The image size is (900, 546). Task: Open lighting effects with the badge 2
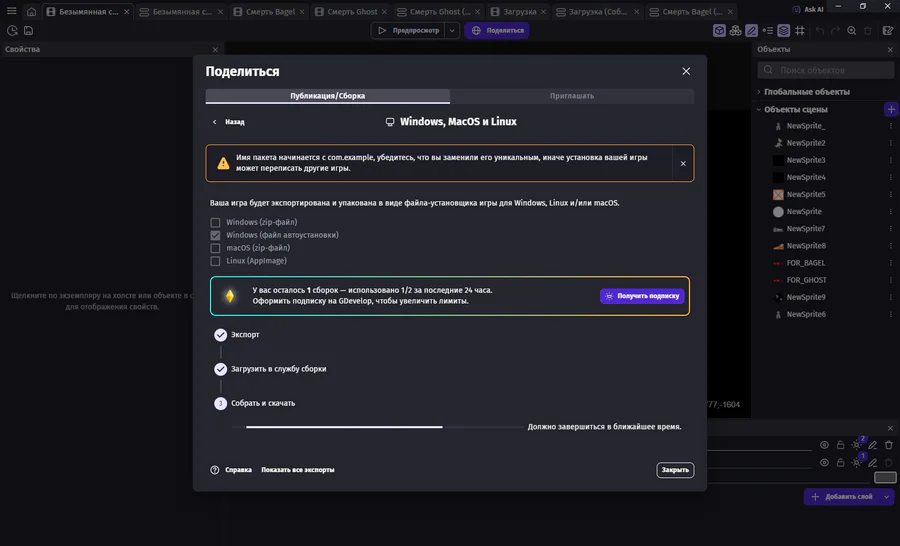click(856, 445)
